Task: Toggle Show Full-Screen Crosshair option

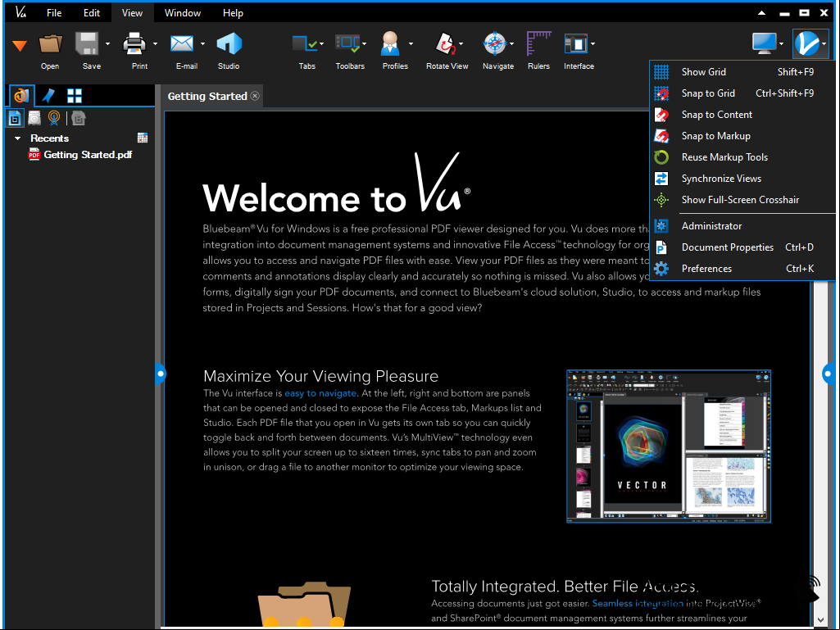Action: 742,200
